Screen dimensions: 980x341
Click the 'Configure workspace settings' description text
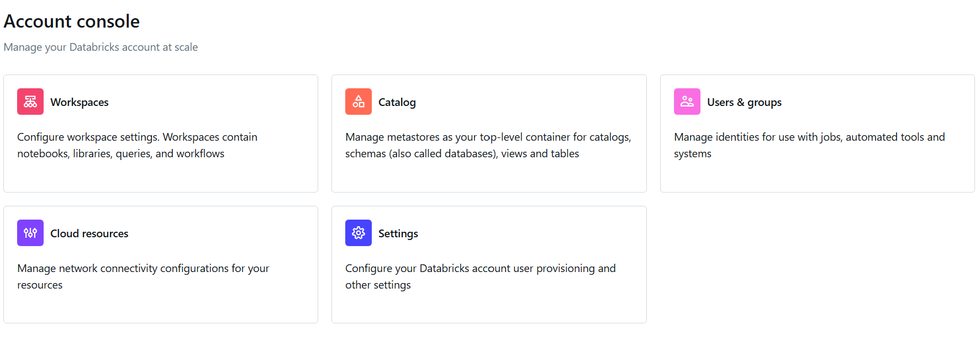[x=137, y=145]
